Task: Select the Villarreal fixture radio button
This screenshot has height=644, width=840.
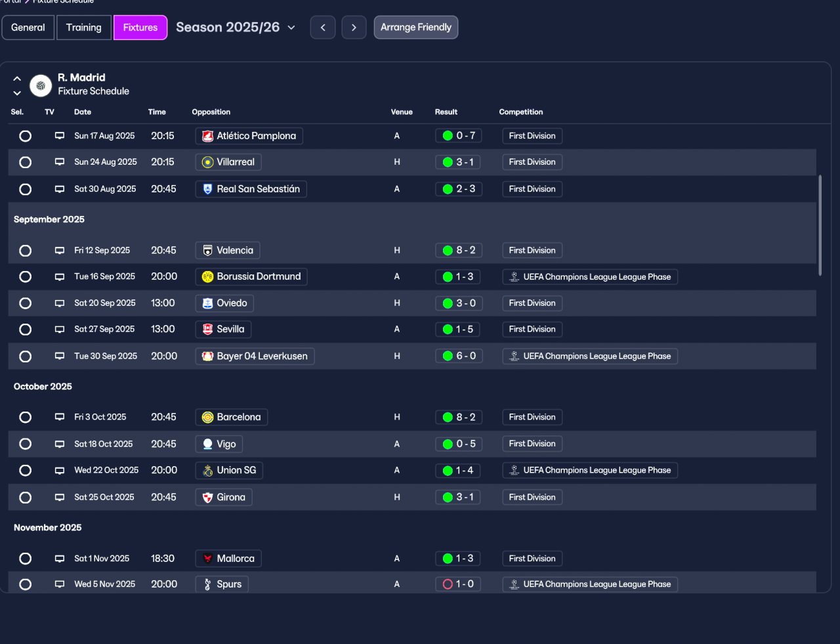Action: pos(26,162)
